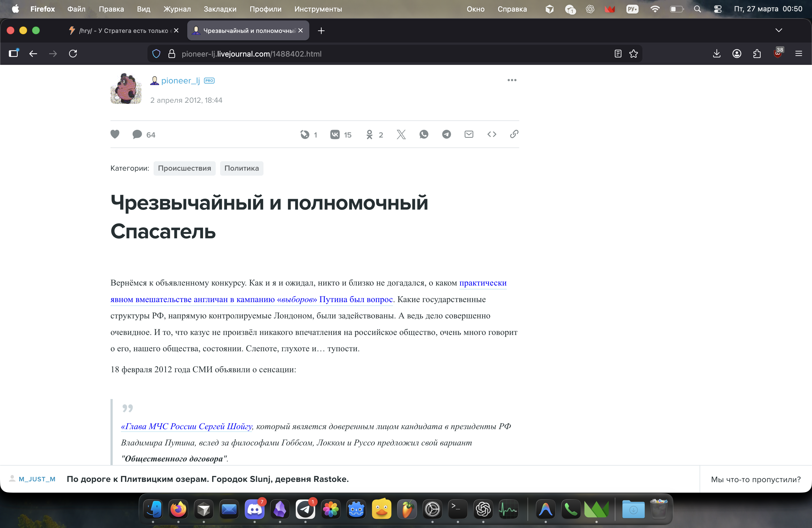Go back to the previous page

[33, 54]
